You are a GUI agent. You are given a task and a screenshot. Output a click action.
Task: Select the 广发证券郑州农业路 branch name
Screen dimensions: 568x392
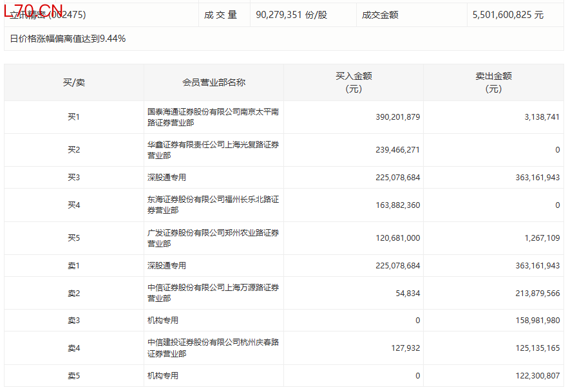213,238
